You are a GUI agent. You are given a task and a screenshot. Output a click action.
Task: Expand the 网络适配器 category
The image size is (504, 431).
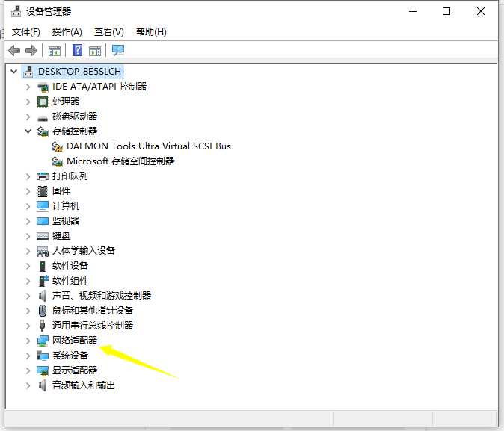point(28,341)
